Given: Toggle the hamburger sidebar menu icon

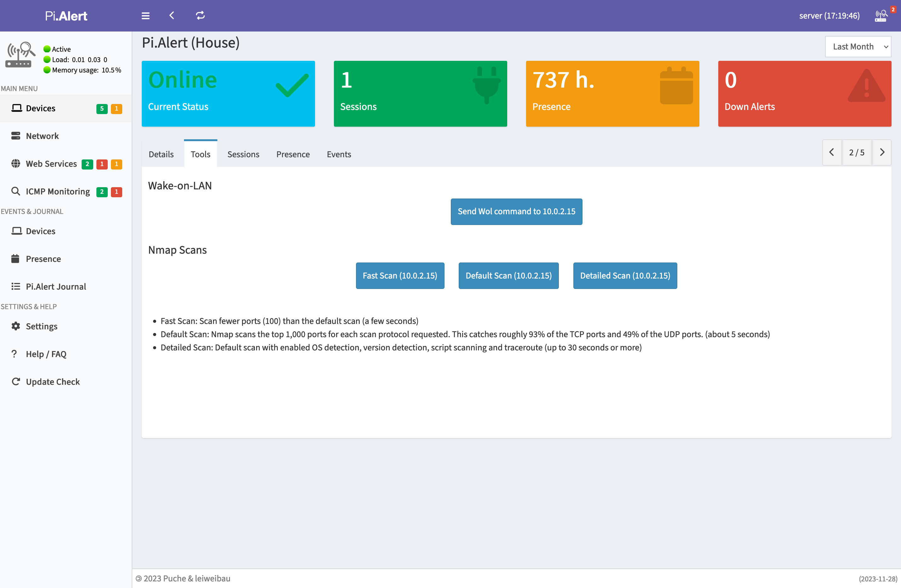Looking at the screenshot, I should (145, 16).
